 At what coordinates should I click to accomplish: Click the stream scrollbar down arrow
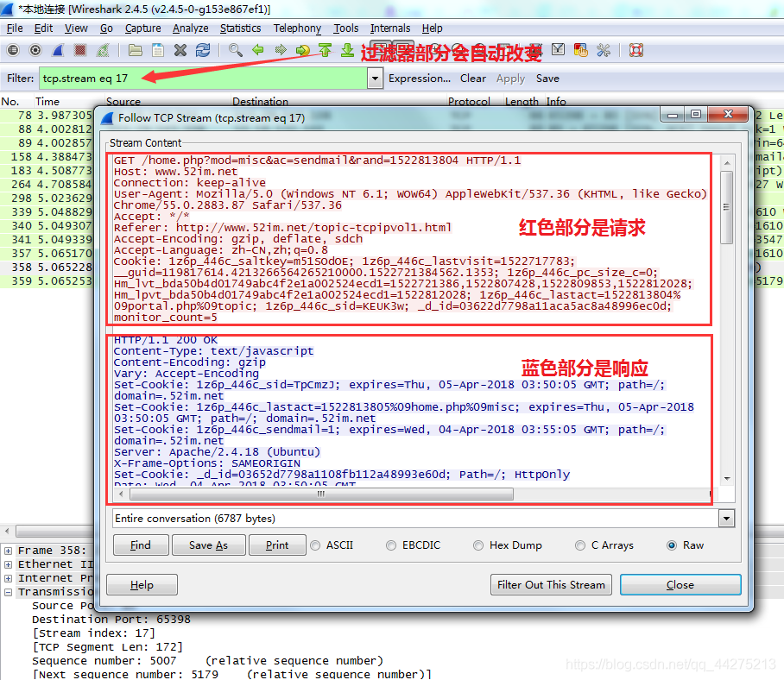pos(727,479)
